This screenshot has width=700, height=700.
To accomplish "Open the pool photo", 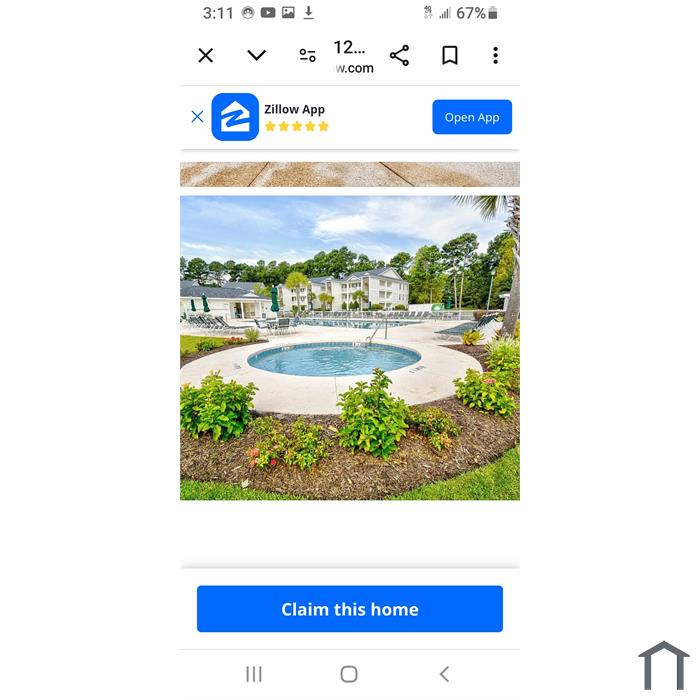I will [x=350, y=348].
